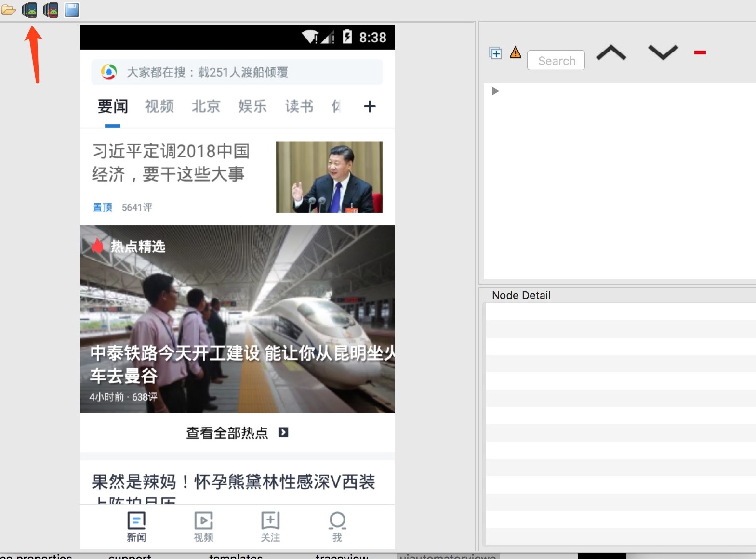The image size is (756, 559).
Task: Tap the 查看全部热点 link
Action: coord(237,433)
